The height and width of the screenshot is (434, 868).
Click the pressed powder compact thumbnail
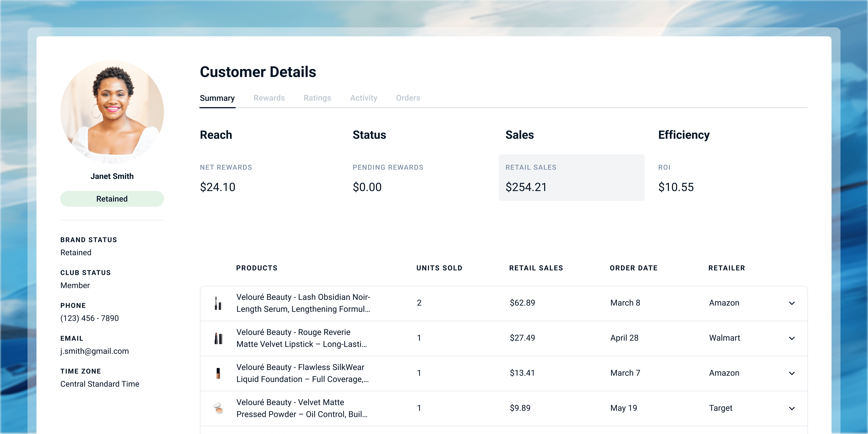tap(219, 408)
